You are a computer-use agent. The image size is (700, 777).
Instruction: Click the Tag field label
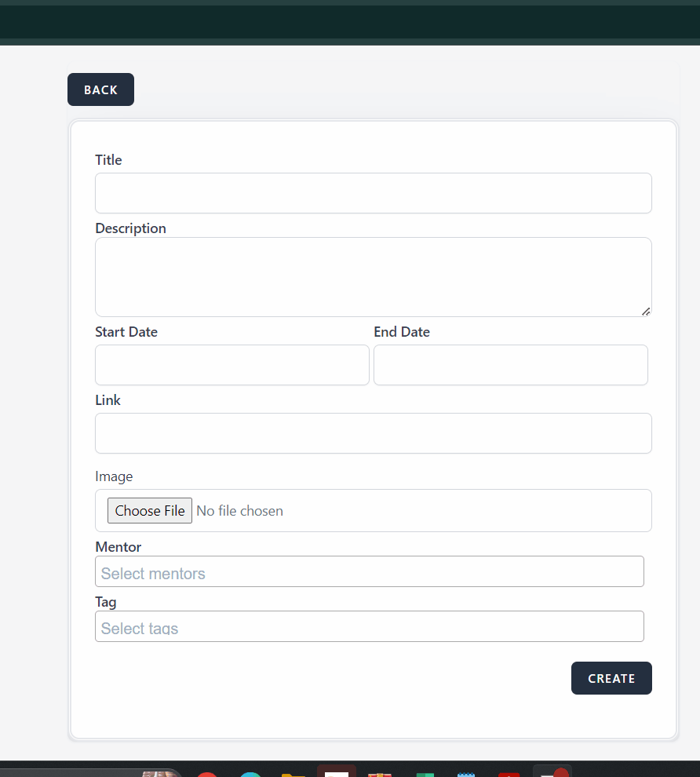(106, 602)
